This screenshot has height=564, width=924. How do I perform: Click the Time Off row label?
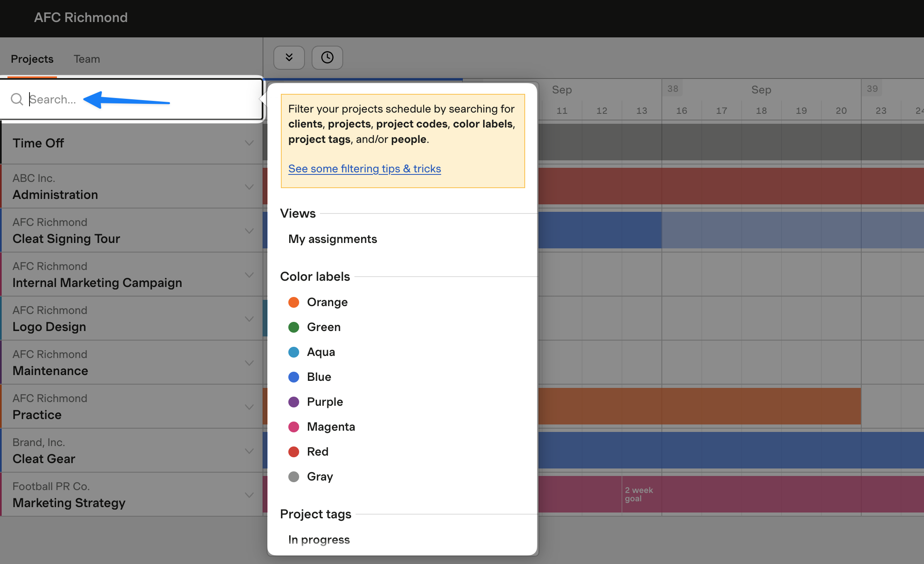(x=38, y=143)
